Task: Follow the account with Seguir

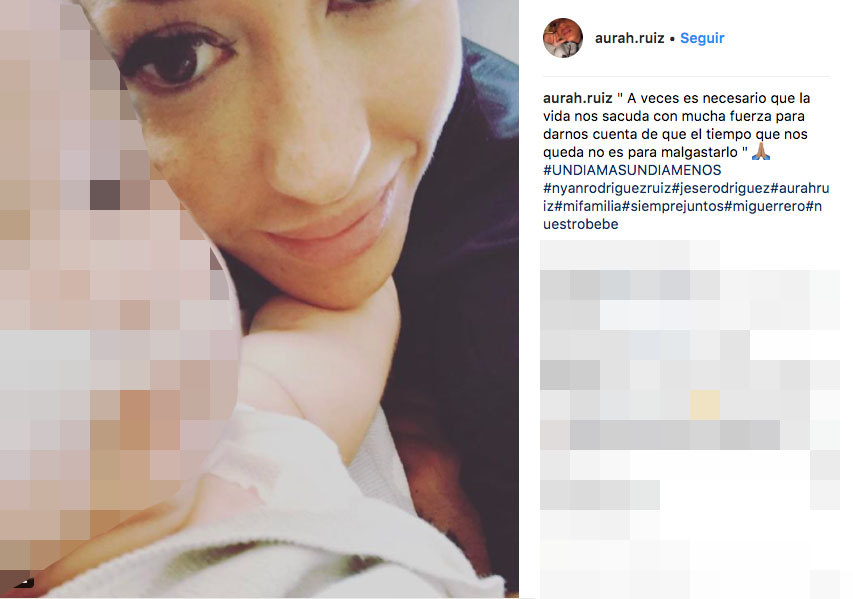Action: pyautogui.click(x=702, y=38)
